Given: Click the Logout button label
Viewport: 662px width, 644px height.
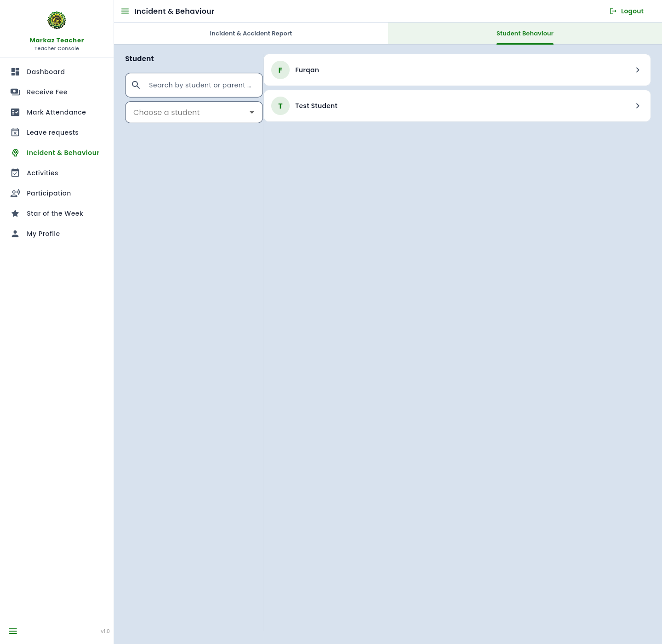Looking at the screenshot, I should pos(632,11).
